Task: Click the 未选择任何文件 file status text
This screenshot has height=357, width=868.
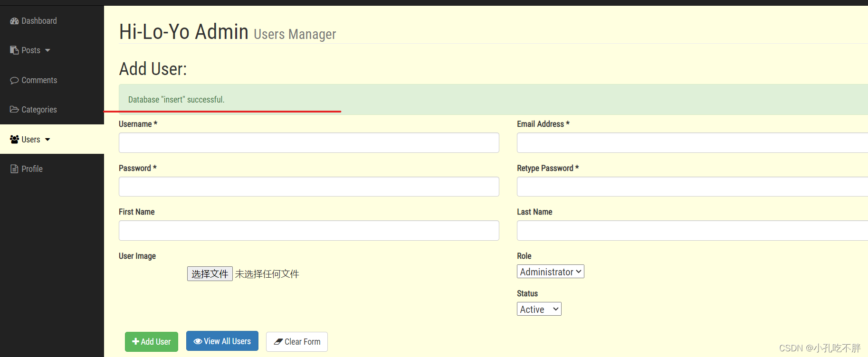Action: 267,274
